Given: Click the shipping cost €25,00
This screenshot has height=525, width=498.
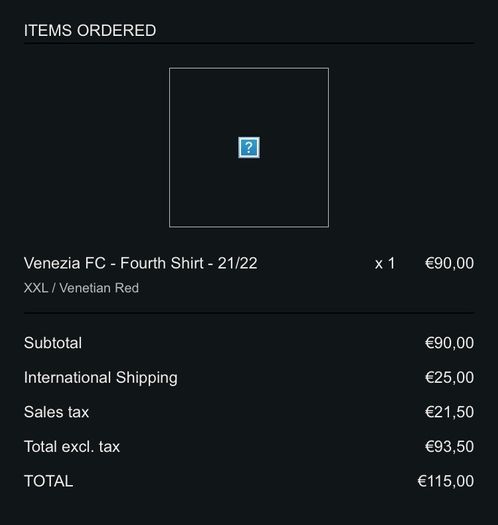Looking at the screenshot, I should pyautogui.click(x=449, y=377).
